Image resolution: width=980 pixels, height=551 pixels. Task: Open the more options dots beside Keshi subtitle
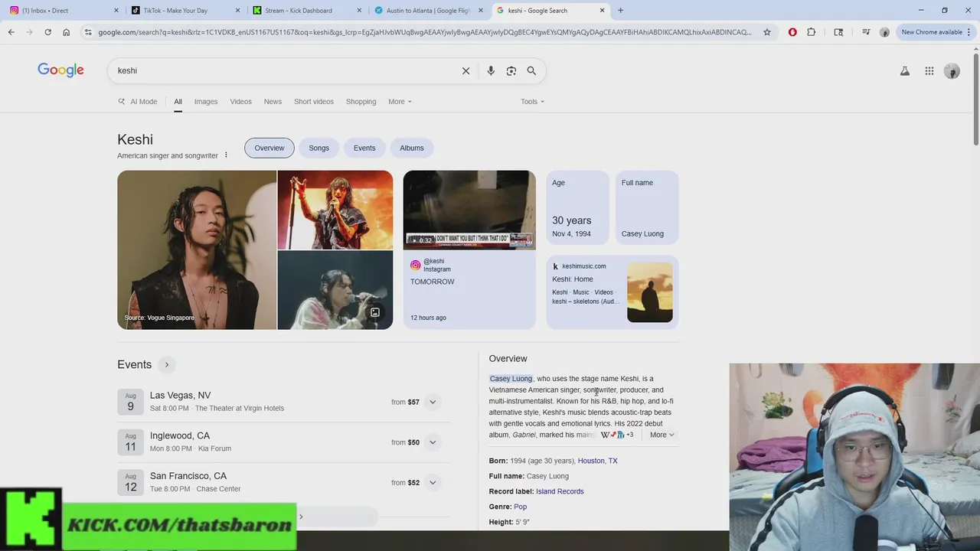226,155
